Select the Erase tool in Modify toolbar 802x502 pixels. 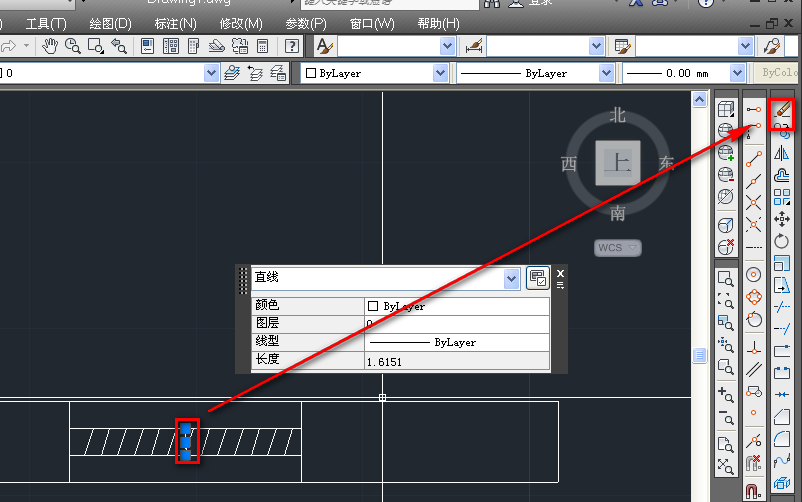(x=783, y=109)
